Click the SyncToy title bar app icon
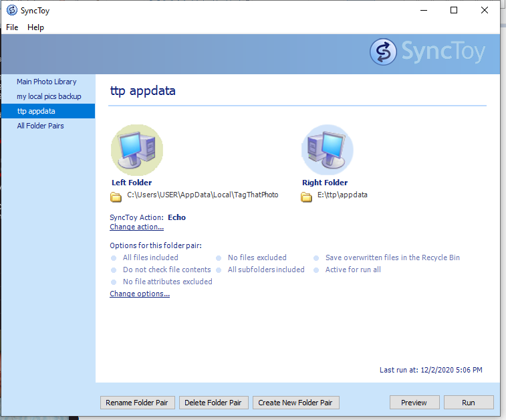Screen dimensions: 506x420 [x=12, y=10]
